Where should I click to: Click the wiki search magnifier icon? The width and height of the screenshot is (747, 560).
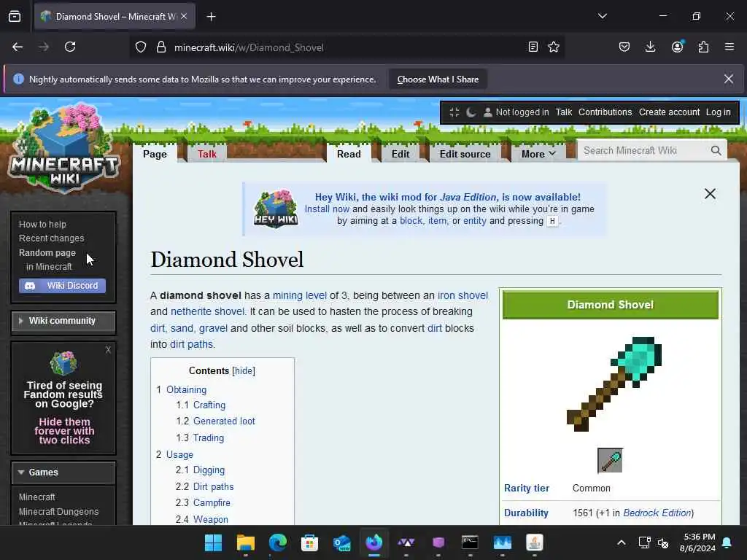pos(716,150)
